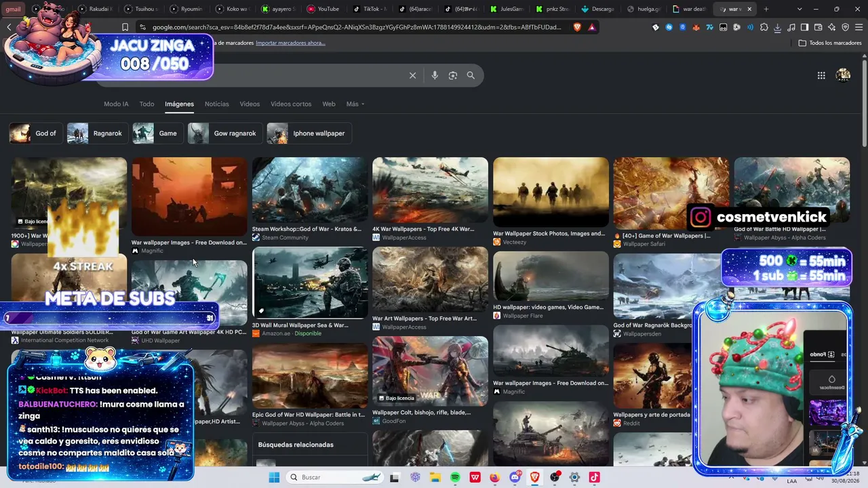Viewport: 868px width, 488px height.
Task: Open the HD wallpaper: video games link
Action: pyautogui.click(x=548, y=307)
